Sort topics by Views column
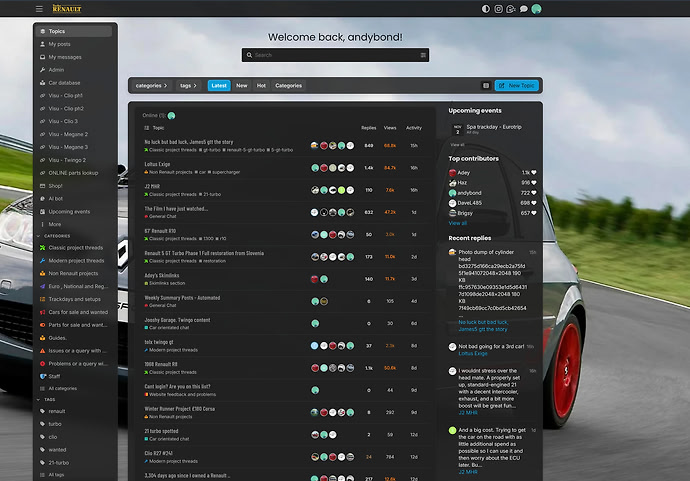Viewport: 690px width, 481px height. coord(390,128)
